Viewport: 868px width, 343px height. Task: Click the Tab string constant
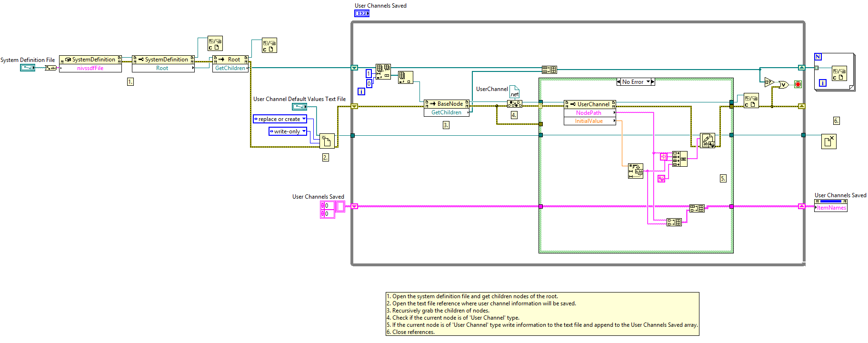pyautogui.click(x=663, y=156)
